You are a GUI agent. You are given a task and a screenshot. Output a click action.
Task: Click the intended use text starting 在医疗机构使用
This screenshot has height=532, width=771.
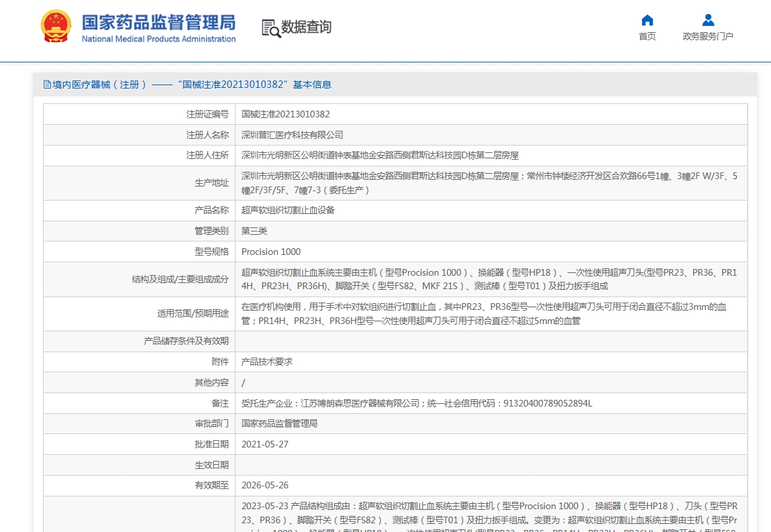coord(484,314)
